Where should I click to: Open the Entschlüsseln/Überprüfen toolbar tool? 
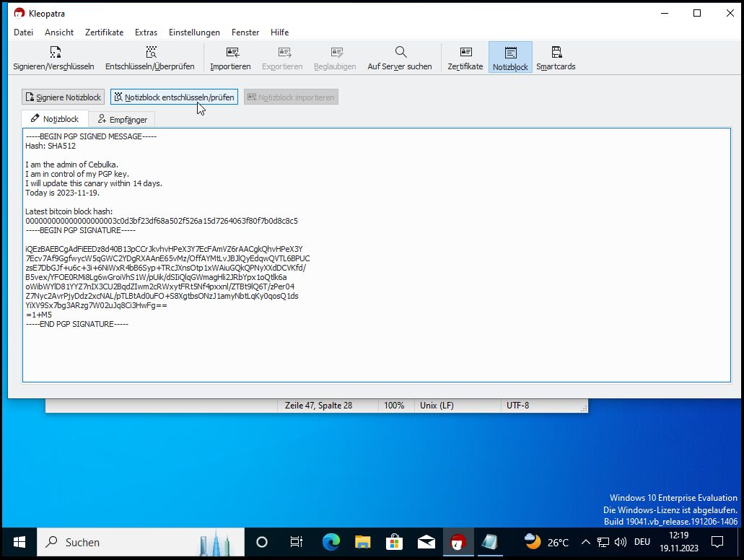point(150,52)
